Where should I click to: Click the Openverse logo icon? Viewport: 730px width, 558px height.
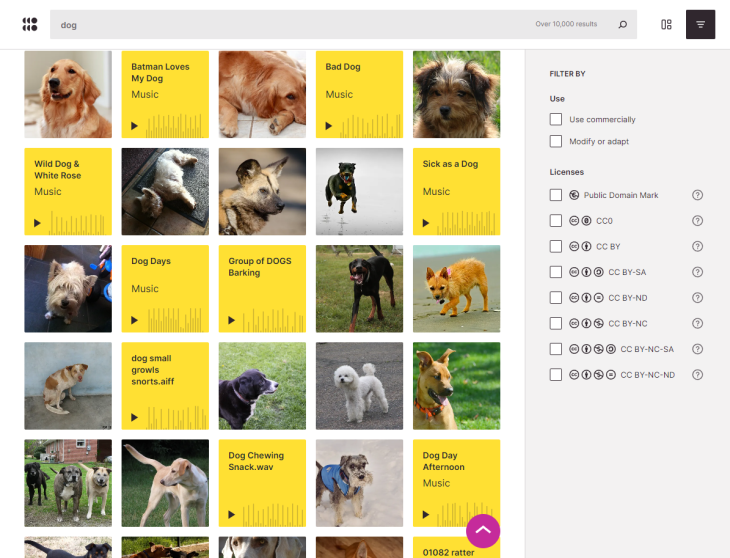pyautogui.click(x=30, y=24)
